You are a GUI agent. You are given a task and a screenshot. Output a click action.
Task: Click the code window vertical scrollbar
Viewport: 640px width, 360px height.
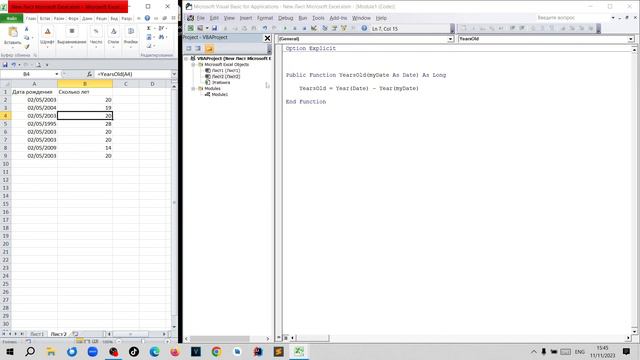634,191
